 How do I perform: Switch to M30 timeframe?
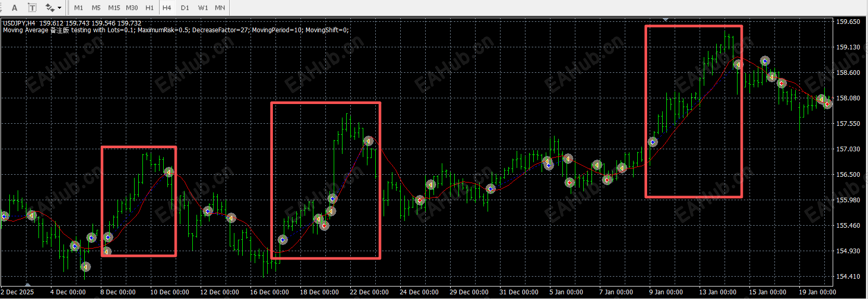tap(132, 8)
